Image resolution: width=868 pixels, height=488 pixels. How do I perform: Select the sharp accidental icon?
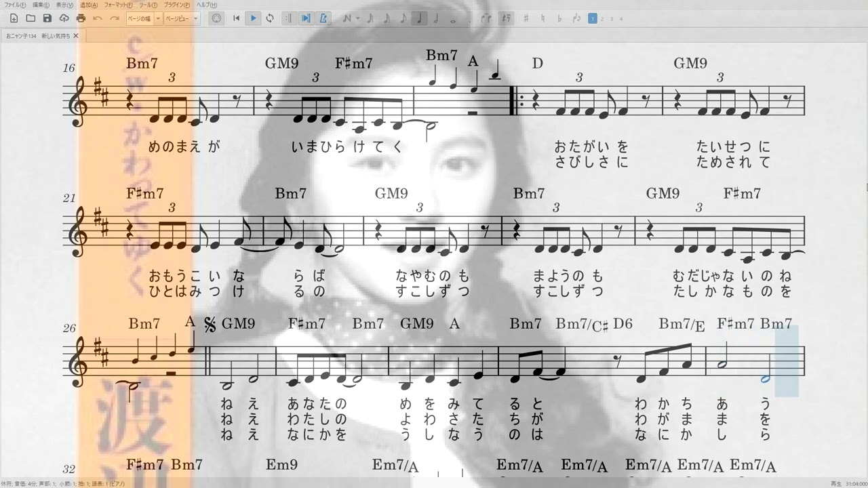(526, 18)
